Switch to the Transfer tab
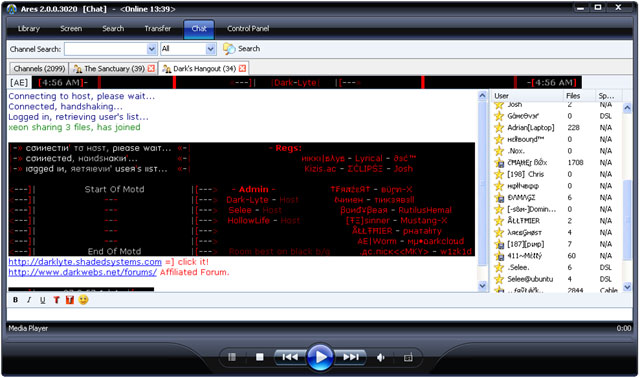 [x=158, y=29]
